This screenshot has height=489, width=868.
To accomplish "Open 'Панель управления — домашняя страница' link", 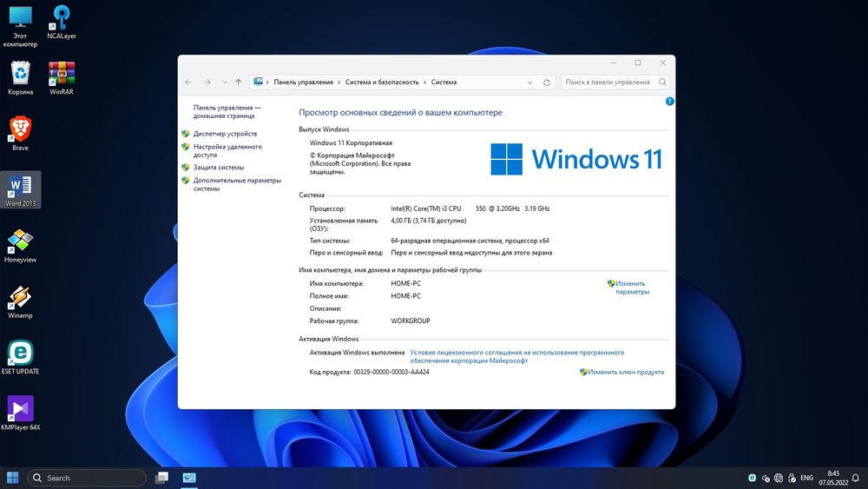I will click(x=227, y=112).
